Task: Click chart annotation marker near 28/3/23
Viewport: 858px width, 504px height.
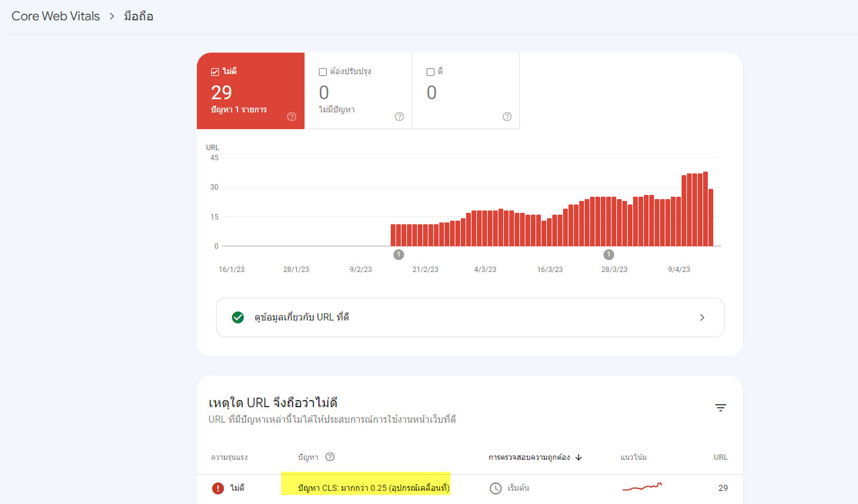Action: (608, 255)
